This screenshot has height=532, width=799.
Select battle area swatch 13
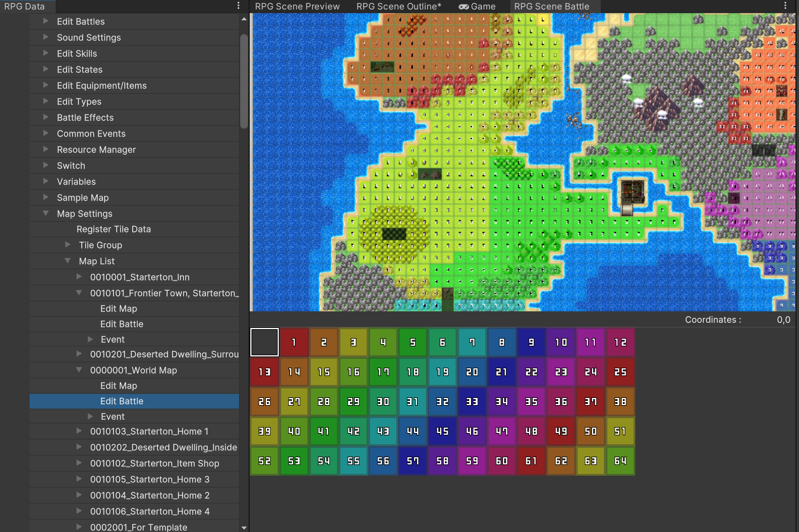point(265,372)
